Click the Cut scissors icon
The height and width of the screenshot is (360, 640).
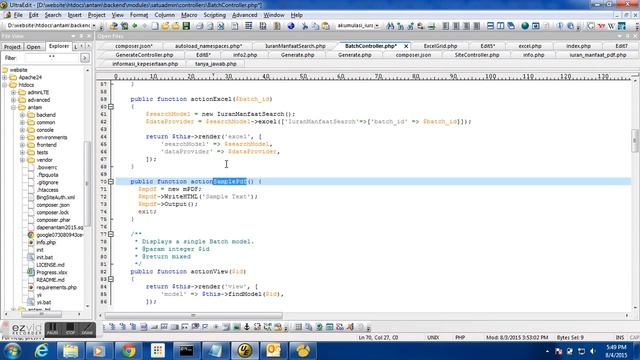pyautogui.click(x=304, y=26)
